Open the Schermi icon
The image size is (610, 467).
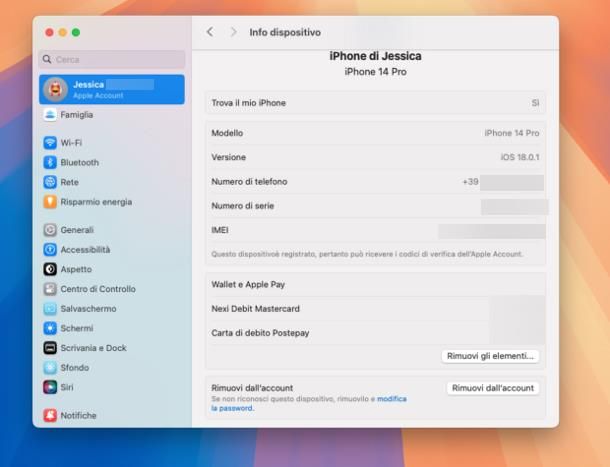click(50, 328)
